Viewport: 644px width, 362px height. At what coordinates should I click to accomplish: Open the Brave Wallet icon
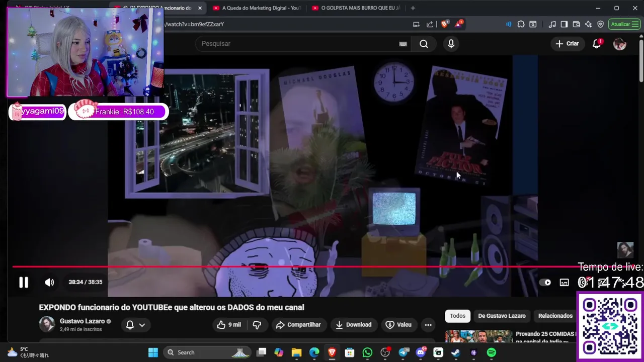pos(576,24)
